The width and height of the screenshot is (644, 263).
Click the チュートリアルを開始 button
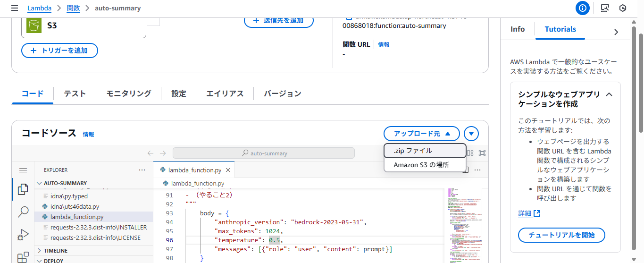click(561, 235)
